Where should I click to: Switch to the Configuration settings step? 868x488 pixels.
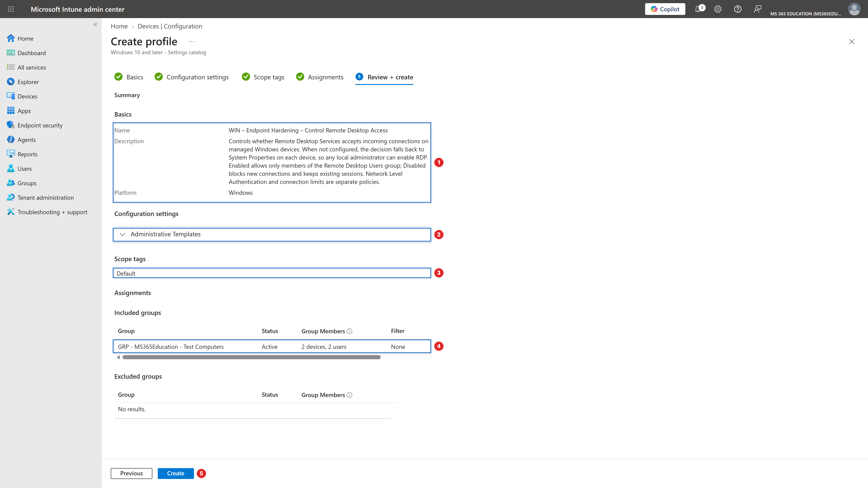(x=191, y=77)
